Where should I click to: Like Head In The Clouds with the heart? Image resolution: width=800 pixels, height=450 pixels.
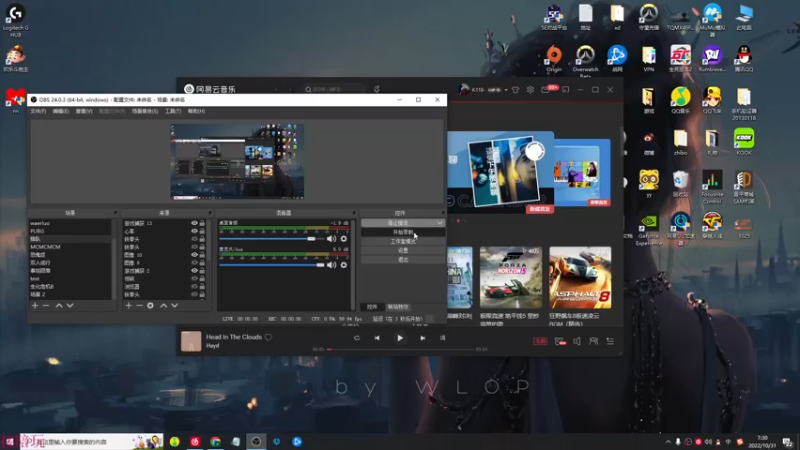[268, 337]
